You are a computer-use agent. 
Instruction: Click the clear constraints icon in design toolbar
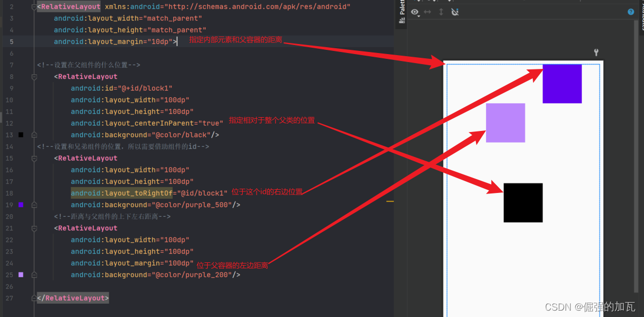455,12
